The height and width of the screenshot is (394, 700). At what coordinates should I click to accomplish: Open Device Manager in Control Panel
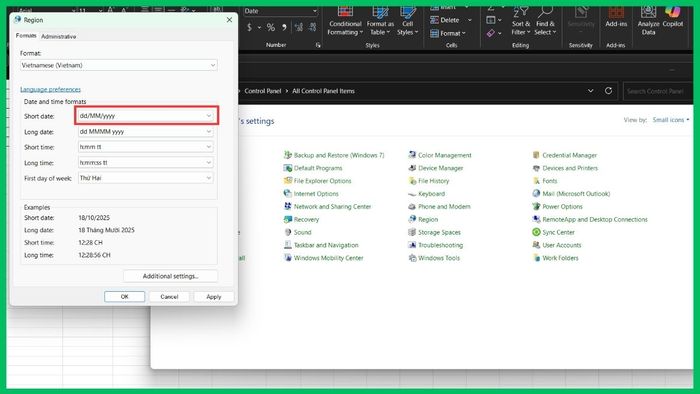point(436,168)
